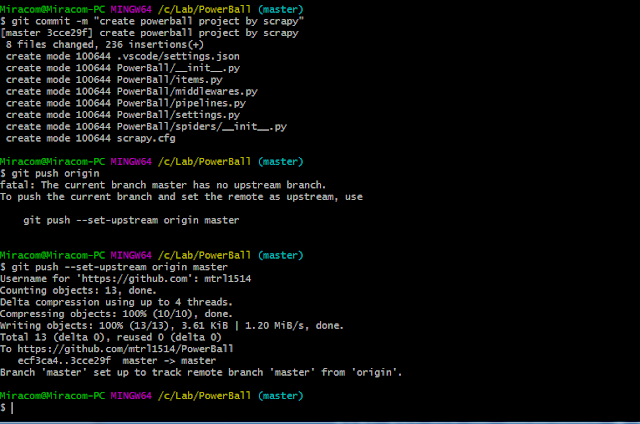The image size is (640, 424).
Task: Select the 'ecf3ca4..3cce29f master -> master' line
Action: click(x=117, y=361)
